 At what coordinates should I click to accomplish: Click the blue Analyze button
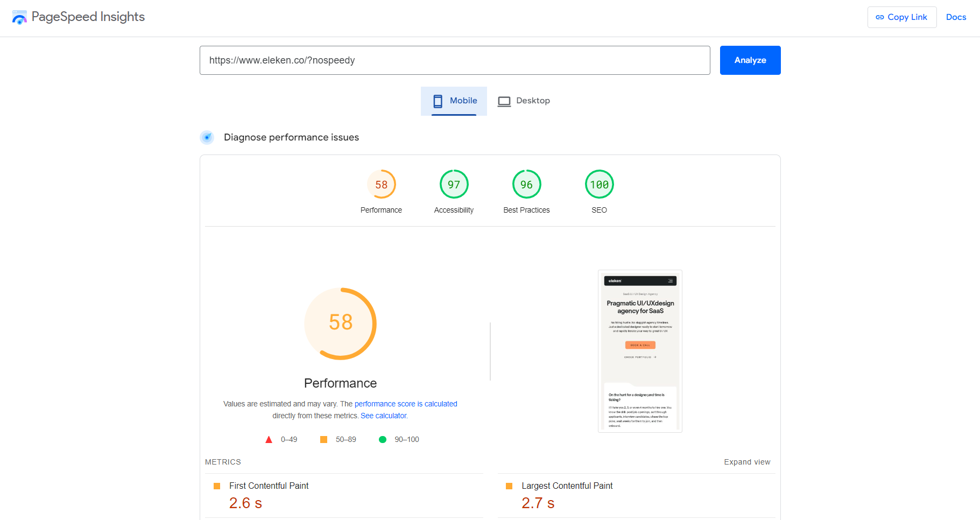click(x=750, y=60)
